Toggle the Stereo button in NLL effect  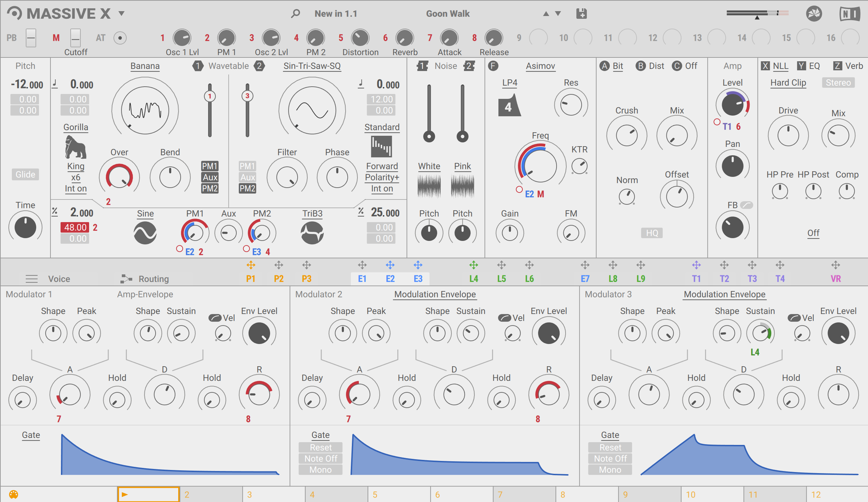[838, 83]
